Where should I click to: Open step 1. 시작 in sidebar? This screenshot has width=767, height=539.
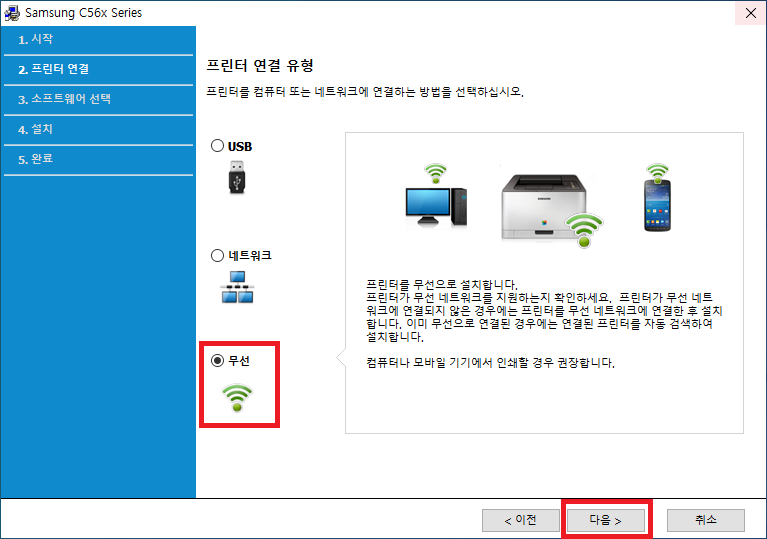pyautogui.click(x=36, y=39)
